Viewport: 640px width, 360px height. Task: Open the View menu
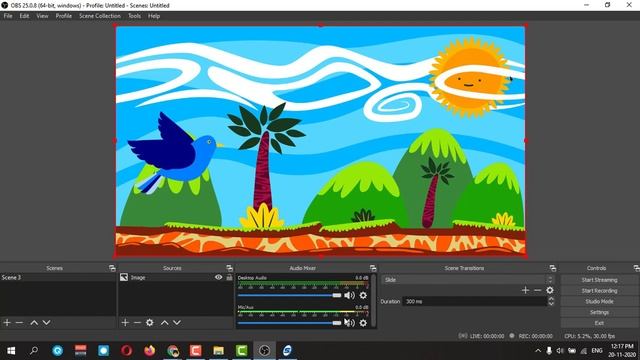(x=42, y=16)
